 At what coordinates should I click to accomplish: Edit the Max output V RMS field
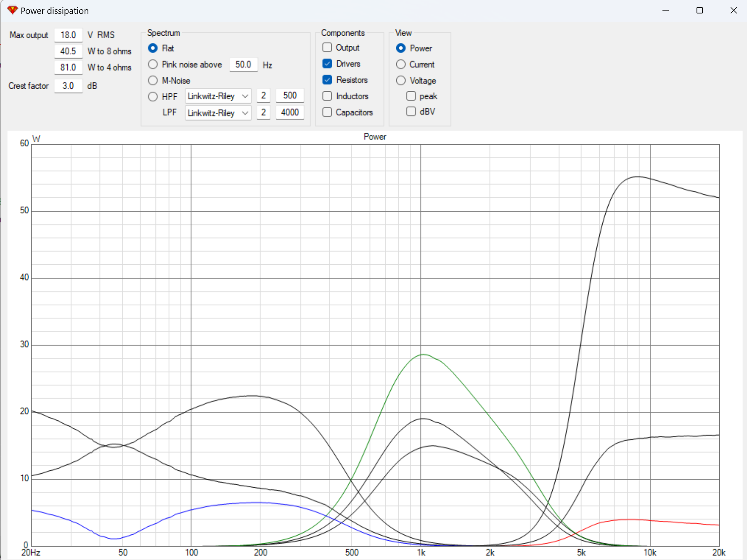pos(68,35)
